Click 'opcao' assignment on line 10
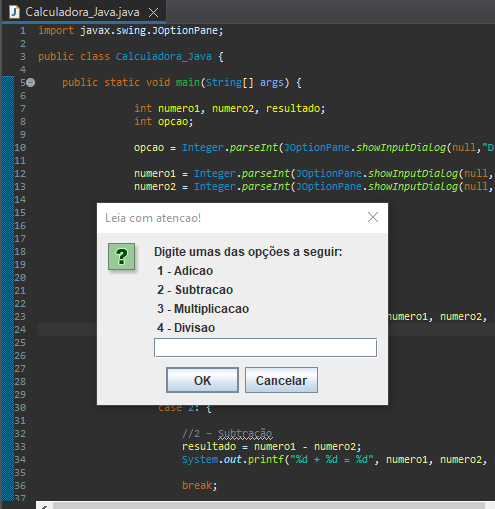Viewport: 495px width, 509px height. point(149,148)
